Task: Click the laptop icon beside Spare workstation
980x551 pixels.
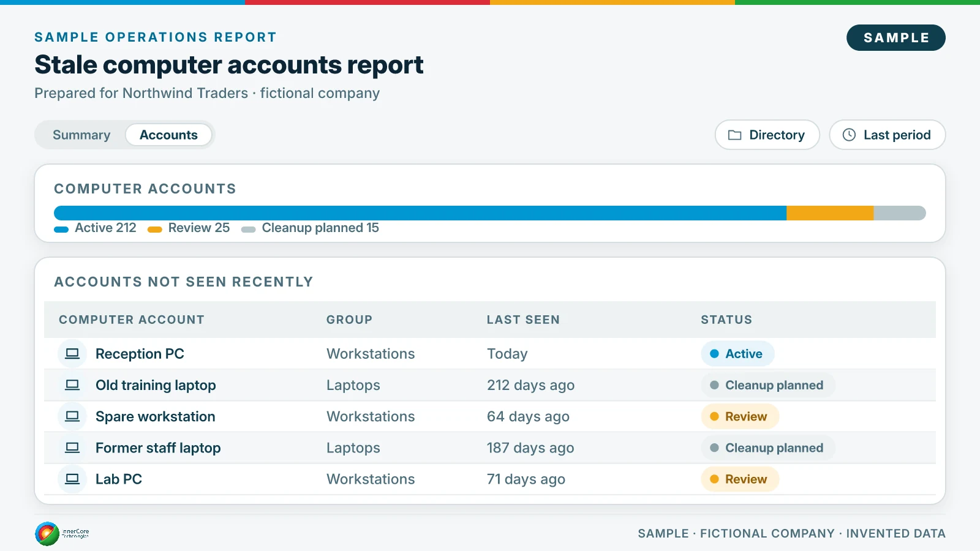Action: [72, 416]
